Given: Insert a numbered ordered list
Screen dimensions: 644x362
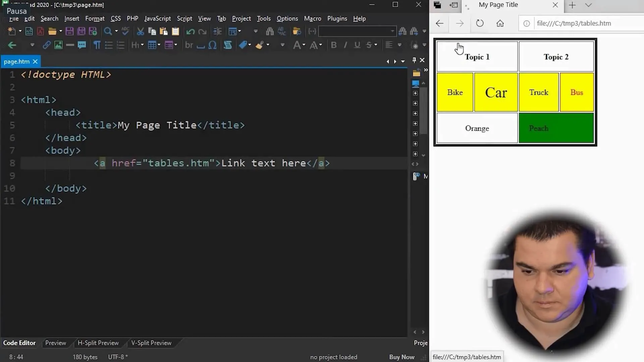Looking at the screenshot, I should [120, 45].
